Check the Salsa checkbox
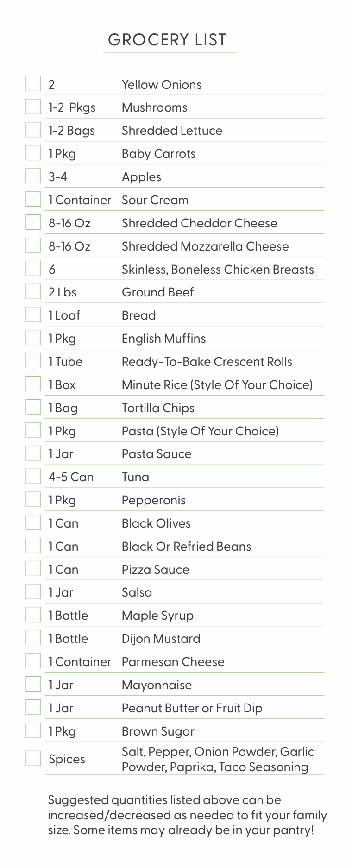This screenshot has width=352, height=868. (x=33, y=592)
